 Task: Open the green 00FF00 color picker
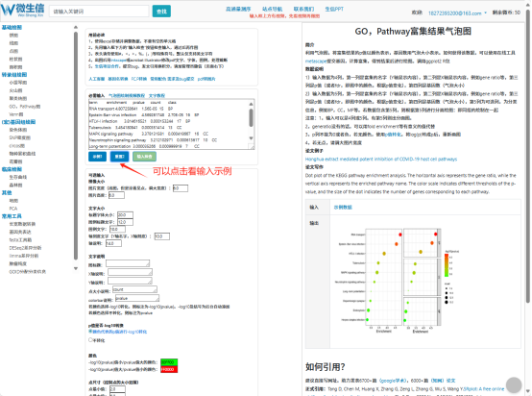169,362
